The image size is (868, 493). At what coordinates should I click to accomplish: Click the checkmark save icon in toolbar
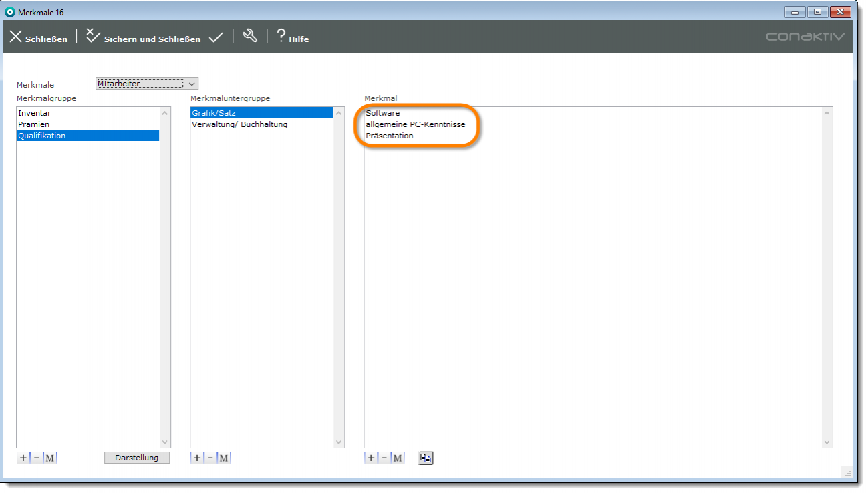point(216,38)
